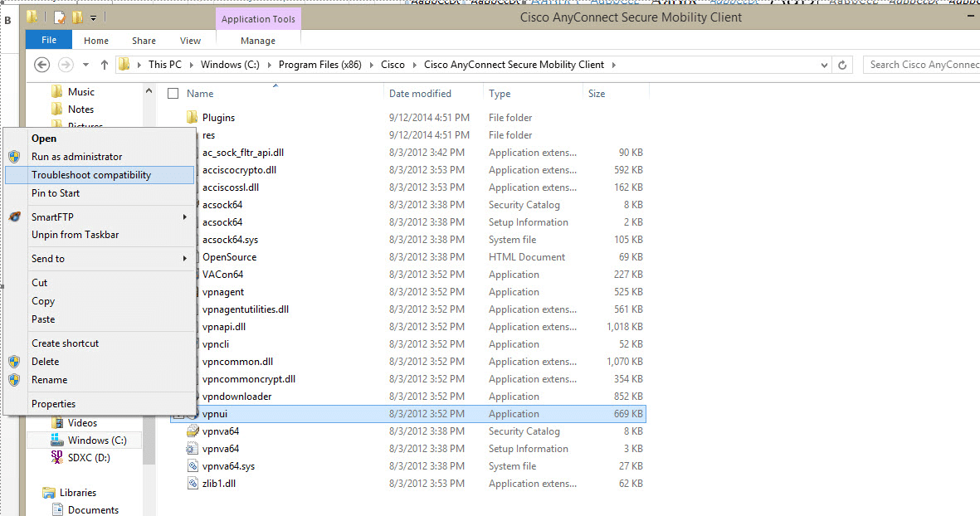Open the recent locations dropdown arrow
Viewport: 980px width, 516px height.
[x=85, y=65]
